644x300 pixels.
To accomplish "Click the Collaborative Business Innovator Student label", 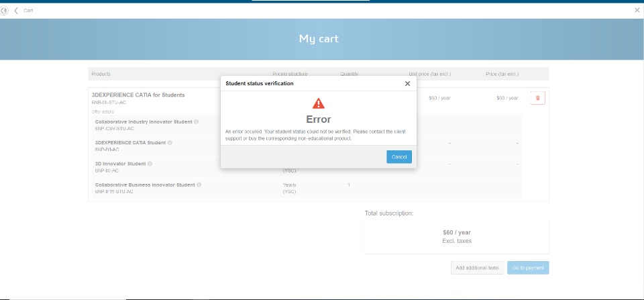I will (x=145, y=185).
